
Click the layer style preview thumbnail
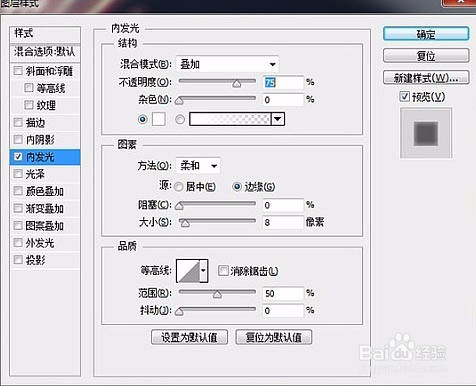[x=426, y=133]
